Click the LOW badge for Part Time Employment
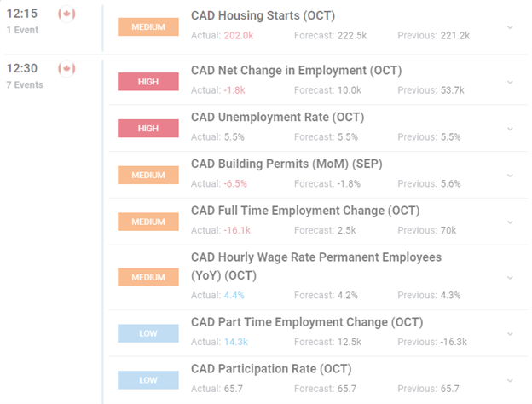Viewport: 532px width, 404px height. coord(148,333)
